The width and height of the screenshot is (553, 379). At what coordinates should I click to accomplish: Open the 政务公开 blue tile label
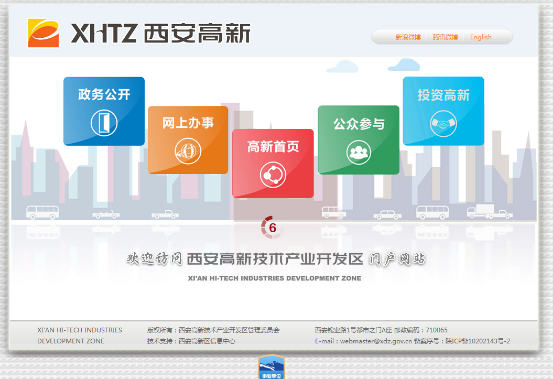point(104,94)
